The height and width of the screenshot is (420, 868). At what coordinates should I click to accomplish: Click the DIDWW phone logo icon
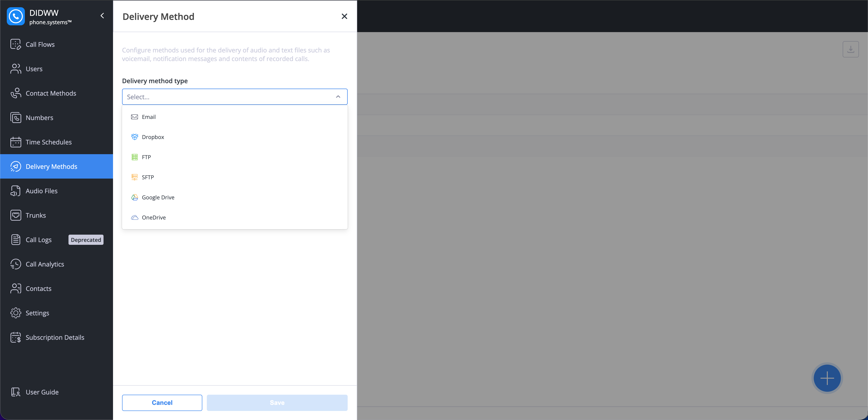pos(16,16)
